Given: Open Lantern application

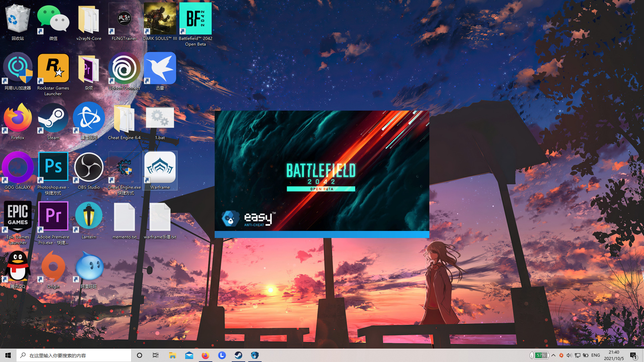Looking at the screenshot, I should point(89,220).
